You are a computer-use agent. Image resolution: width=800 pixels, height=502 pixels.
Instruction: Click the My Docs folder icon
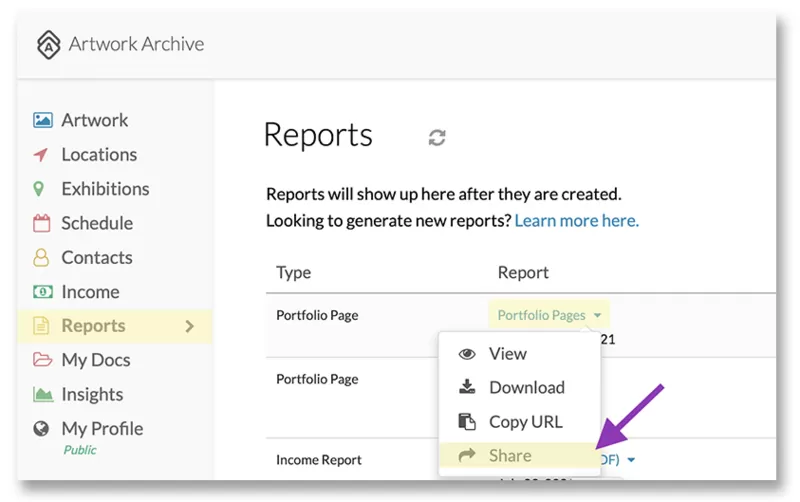click(42, 360)
